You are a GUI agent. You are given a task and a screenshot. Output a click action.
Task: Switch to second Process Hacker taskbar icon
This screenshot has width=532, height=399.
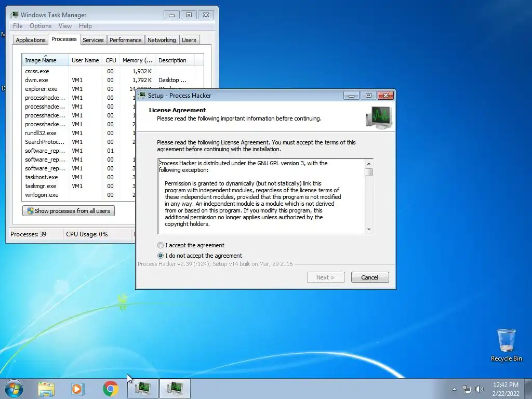click(175, 389)
